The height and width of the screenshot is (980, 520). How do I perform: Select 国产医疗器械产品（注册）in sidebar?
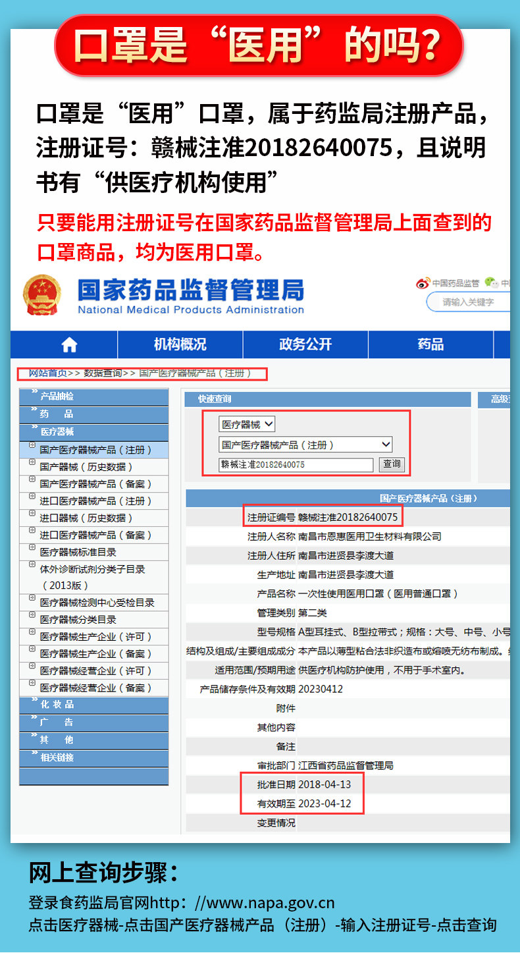click(x=96, y=450)
